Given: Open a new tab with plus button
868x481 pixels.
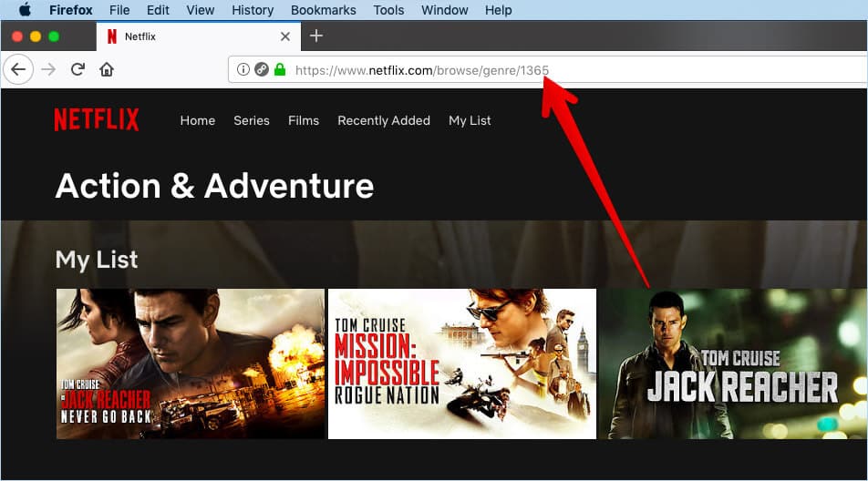Looking at the screenshot, I should [316, 36].
